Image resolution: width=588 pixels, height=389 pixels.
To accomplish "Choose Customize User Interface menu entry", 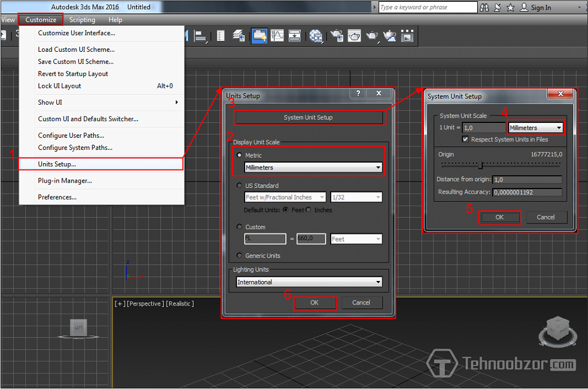I will pyautogui.click(x=101, y=33).
